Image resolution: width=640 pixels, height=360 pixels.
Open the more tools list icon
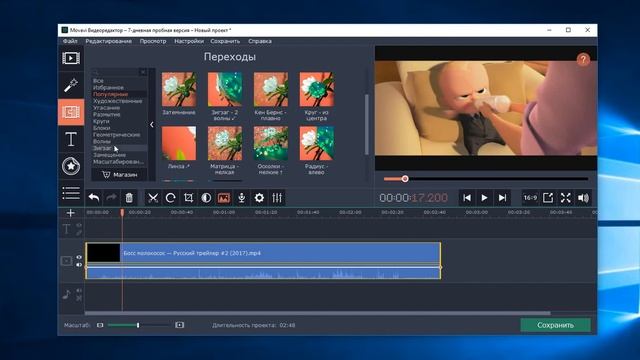(71, 193)
